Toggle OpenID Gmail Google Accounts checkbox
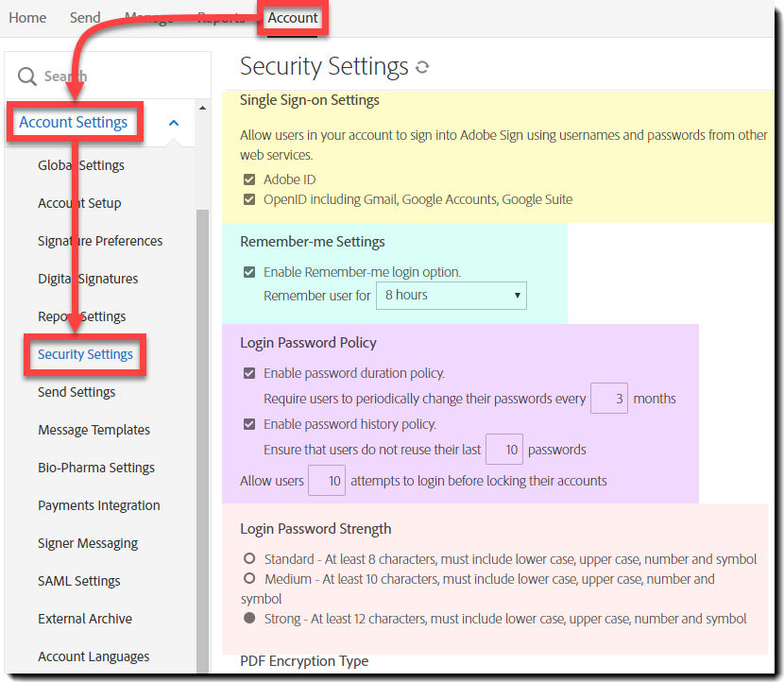784x682 pixels. (x=249, y=199)
